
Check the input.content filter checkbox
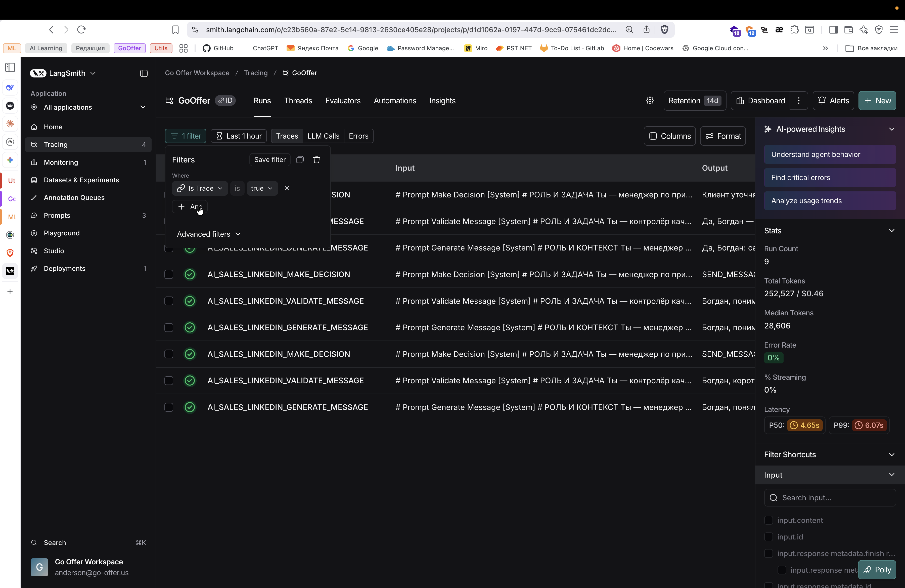pyautogui.click(x=768, y=520)
